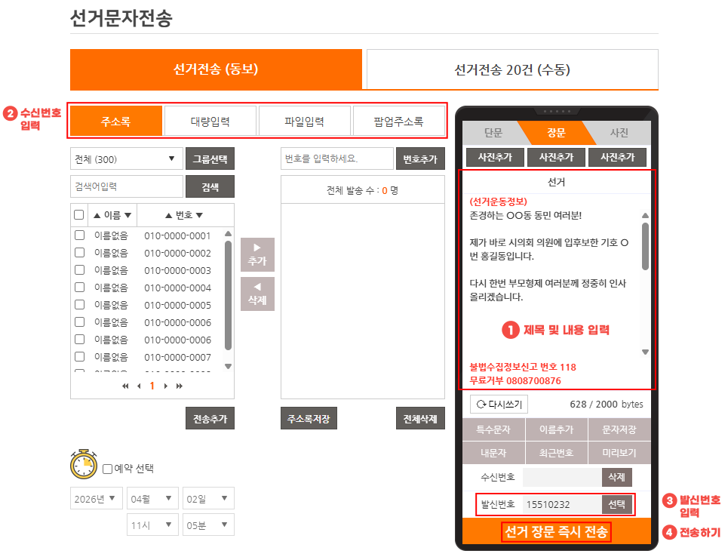Click the 다시쓰기 rewrite refresh button
The width and height of the screenshot is (728, 560).
499,404
